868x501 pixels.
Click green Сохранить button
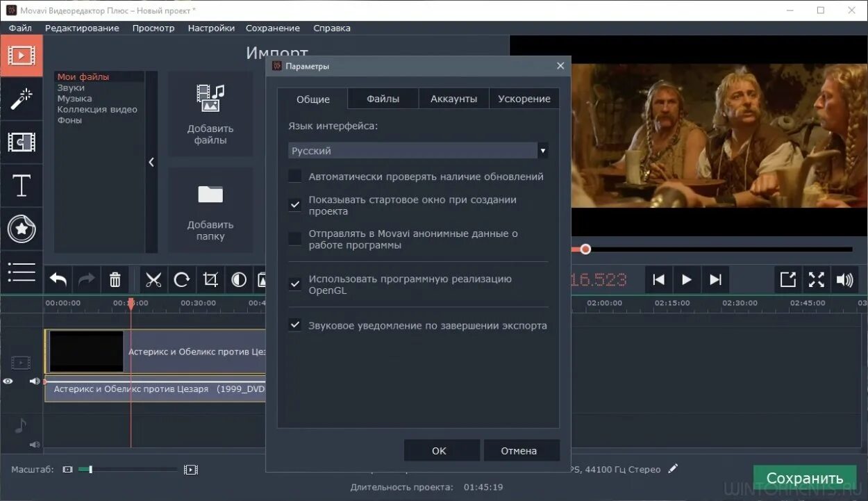click(x=805, y=478)
